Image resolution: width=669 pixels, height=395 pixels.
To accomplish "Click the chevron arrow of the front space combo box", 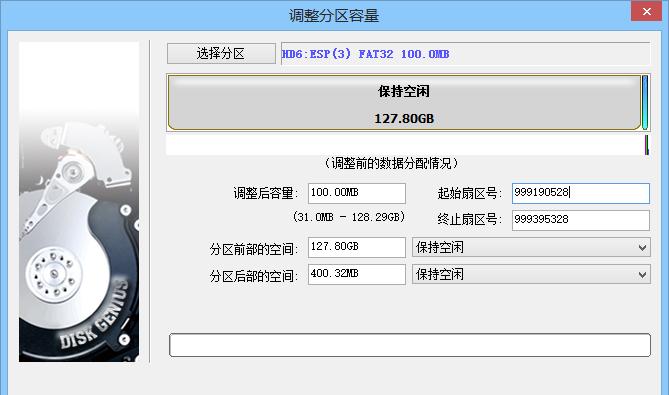I will (x=642, y=248).
